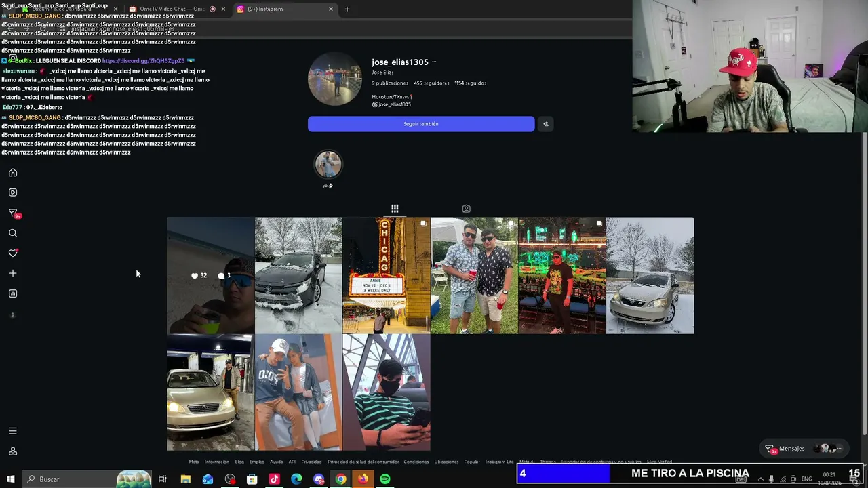Open the Windows Start menu
This screenshot has height=488, width=868.
(x=11, y=479)
